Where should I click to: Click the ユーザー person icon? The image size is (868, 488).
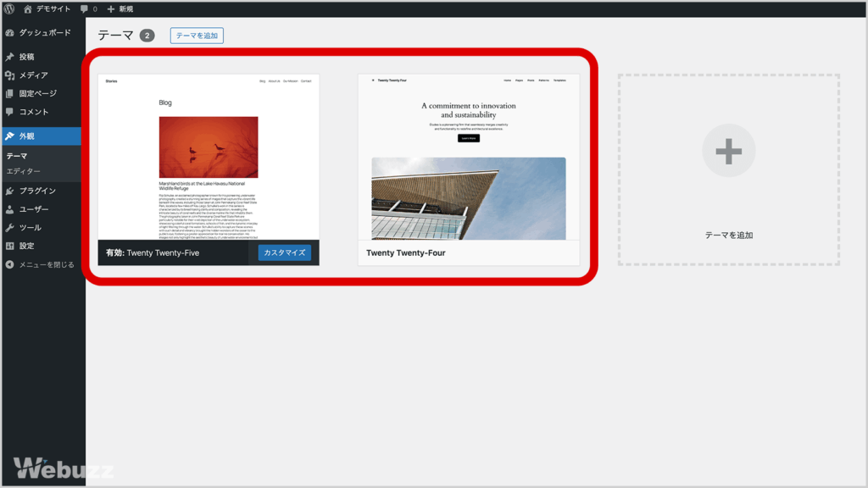tap(10, 209)
